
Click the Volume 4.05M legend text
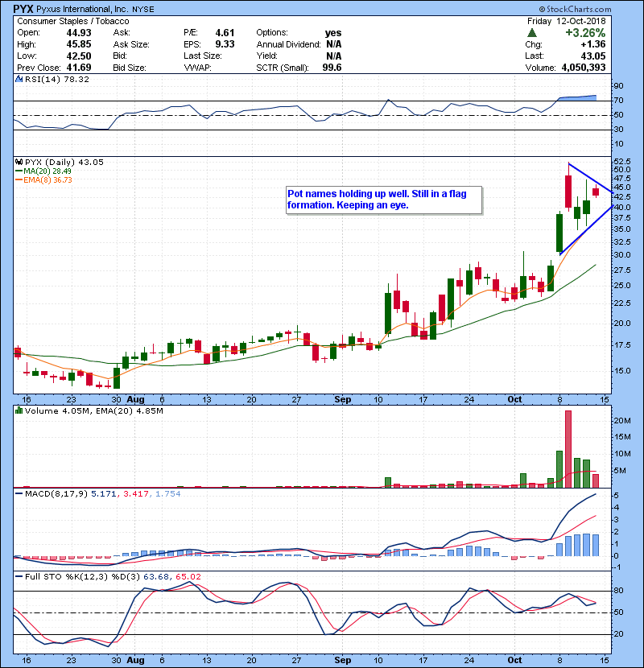tap(57, 410)
